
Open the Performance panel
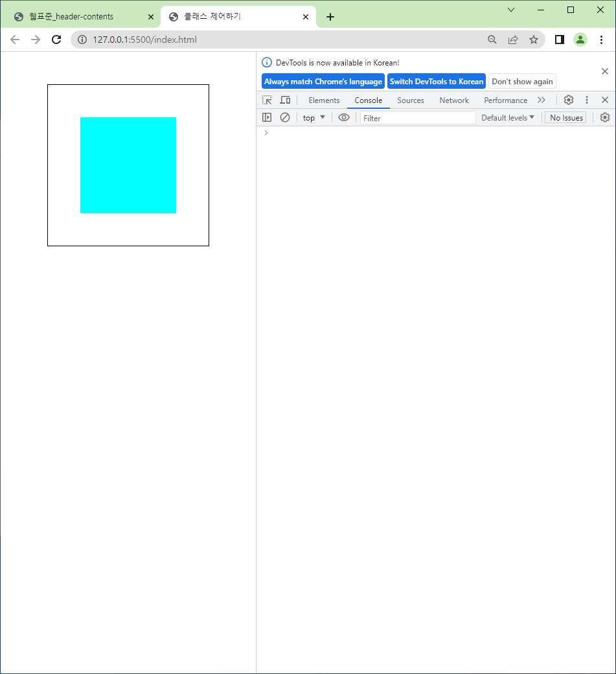[x=506, y=100]
